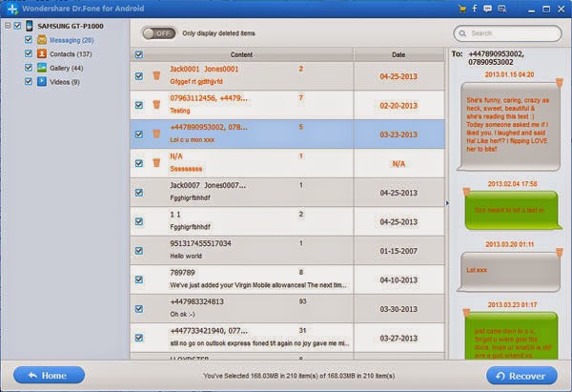Click the Videos play icon
The image size is (572, 392).
(42, 81)
